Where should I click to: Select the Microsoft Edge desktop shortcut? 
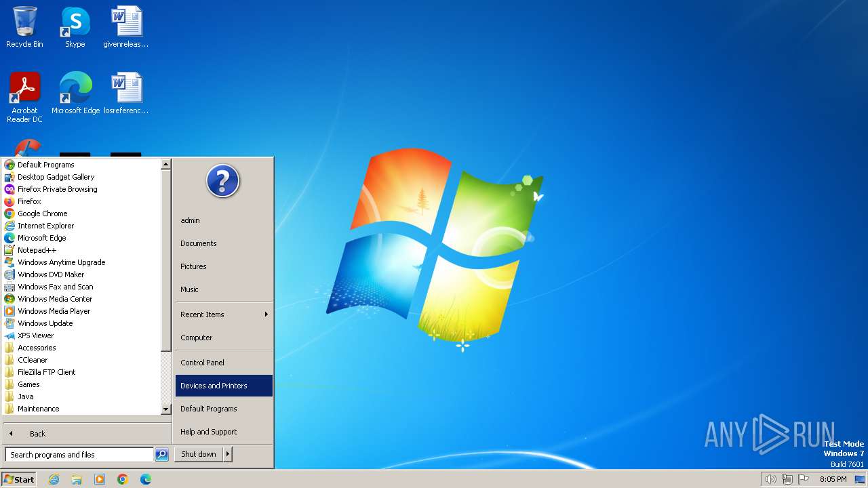tap(75, 94)
